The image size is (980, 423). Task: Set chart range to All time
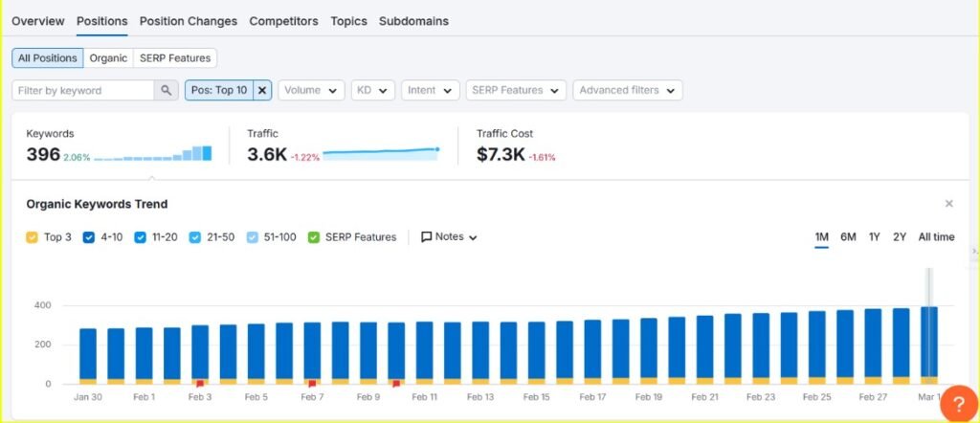tap(936, 236)
